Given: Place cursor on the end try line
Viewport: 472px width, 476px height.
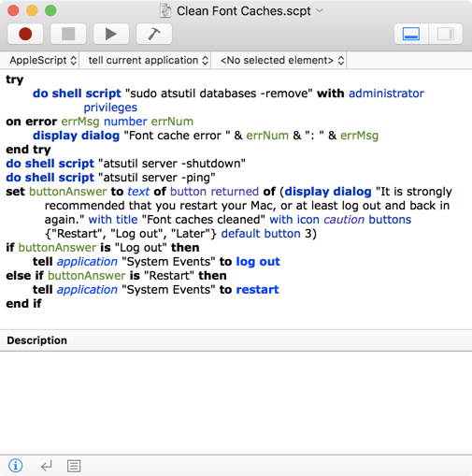Looking at the screenshot, I should (28, 150).
